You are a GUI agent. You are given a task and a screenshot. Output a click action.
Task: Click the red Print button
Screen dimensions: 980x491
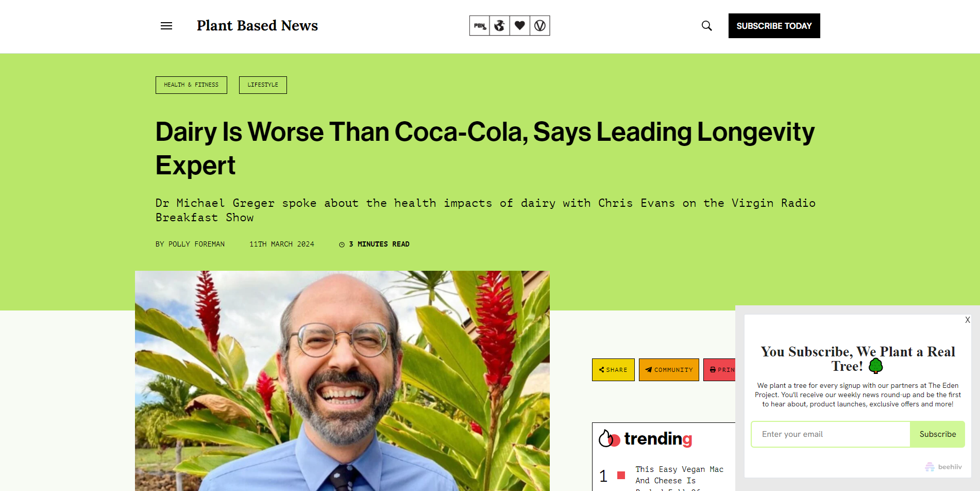pyautogui.click(x=719, y=370)
